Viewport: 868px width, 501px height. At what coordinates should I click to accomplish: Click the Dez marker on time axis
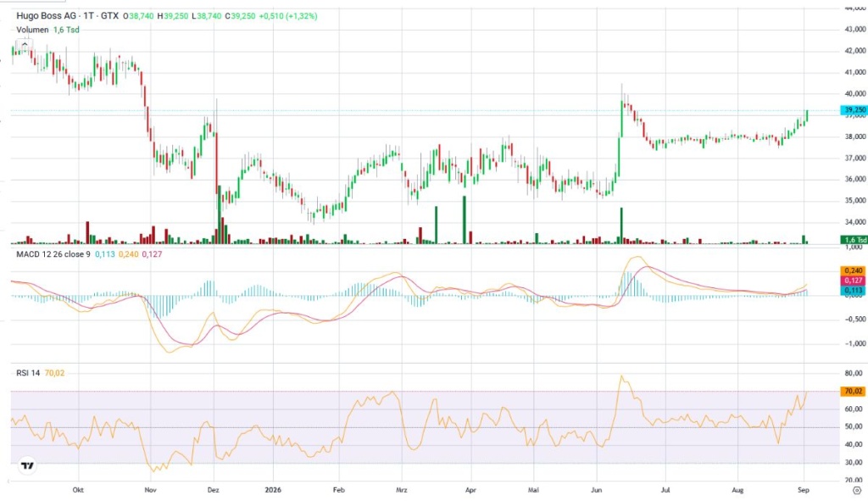[x=213, y=490]
